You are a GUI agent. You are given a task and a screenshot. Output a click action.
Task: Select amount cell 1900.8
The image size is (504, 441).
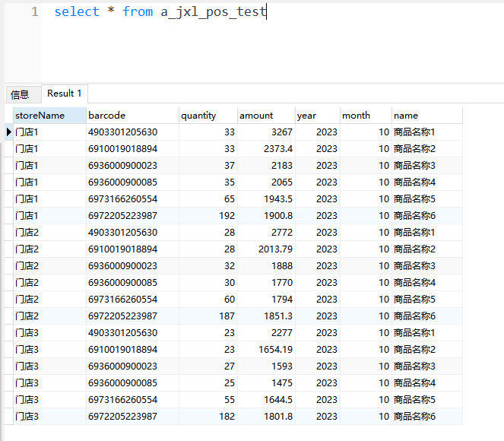click(x=266, y=216)
